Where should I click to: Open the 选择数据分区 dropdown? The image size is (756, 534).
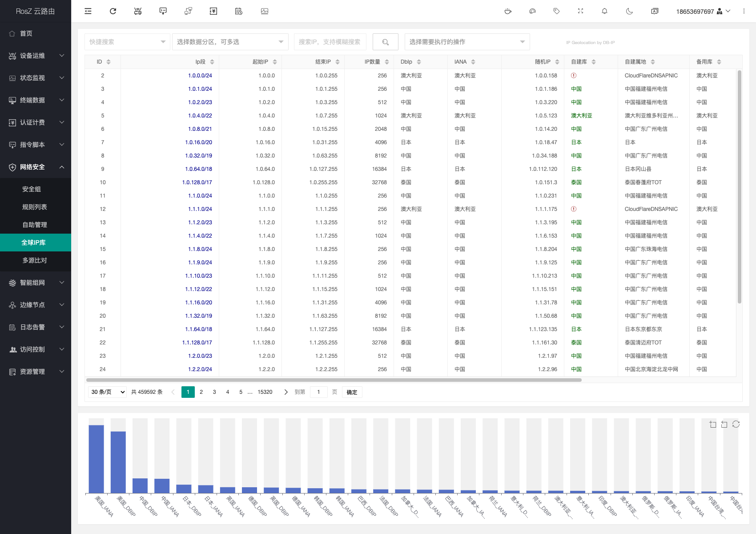[230, 42]
